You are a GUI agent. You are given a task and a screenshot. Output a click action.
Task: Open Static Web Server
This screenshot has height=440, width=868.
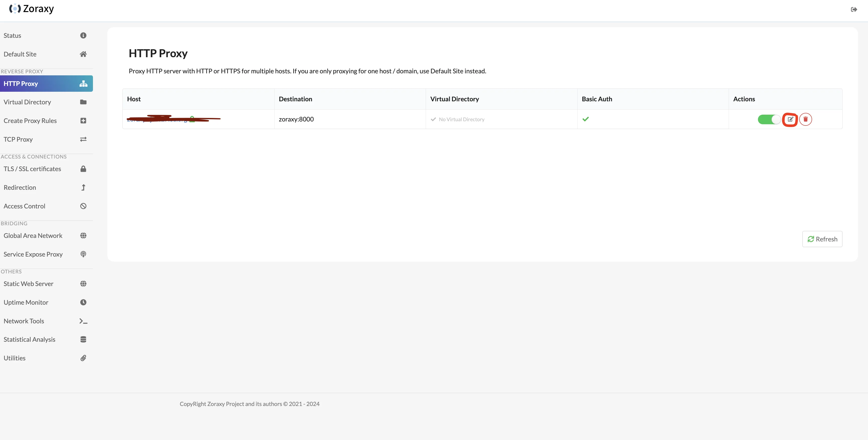(47, 284)
